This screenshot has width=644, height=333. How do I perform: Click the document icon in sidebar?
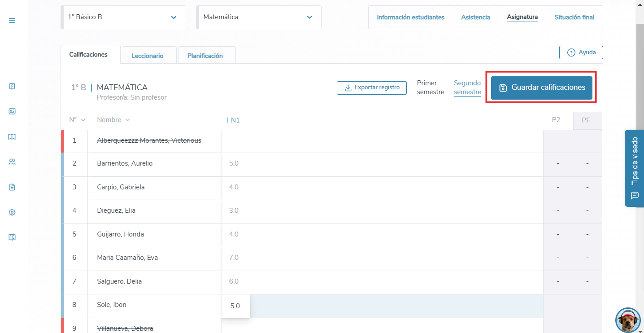(12, 187)
